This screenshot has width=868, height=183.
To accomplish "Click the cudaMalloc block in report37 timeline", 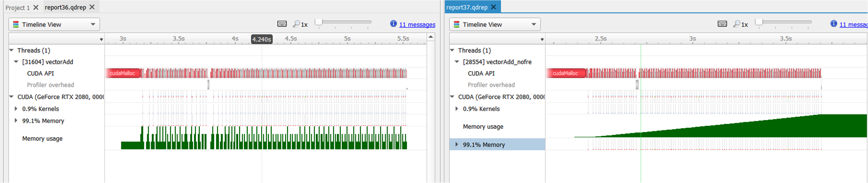I will (566, 73).
